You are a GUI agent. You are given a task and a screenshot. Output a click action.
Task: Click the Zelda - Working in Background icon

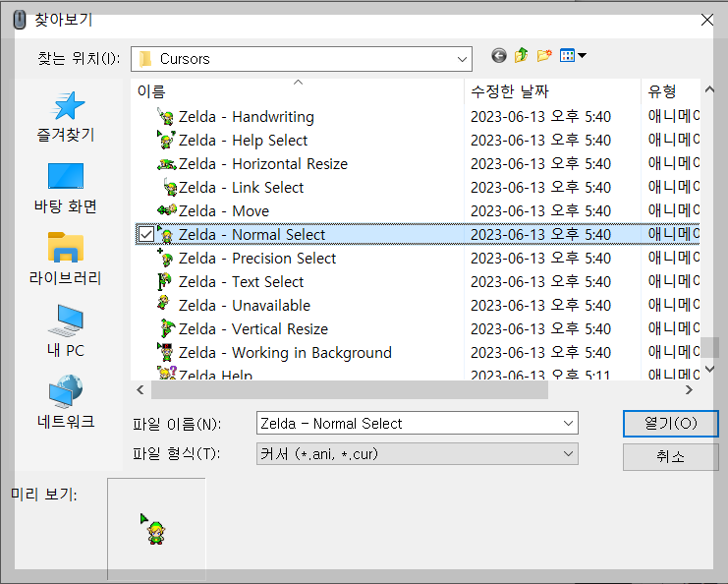[x=165, y=352]
